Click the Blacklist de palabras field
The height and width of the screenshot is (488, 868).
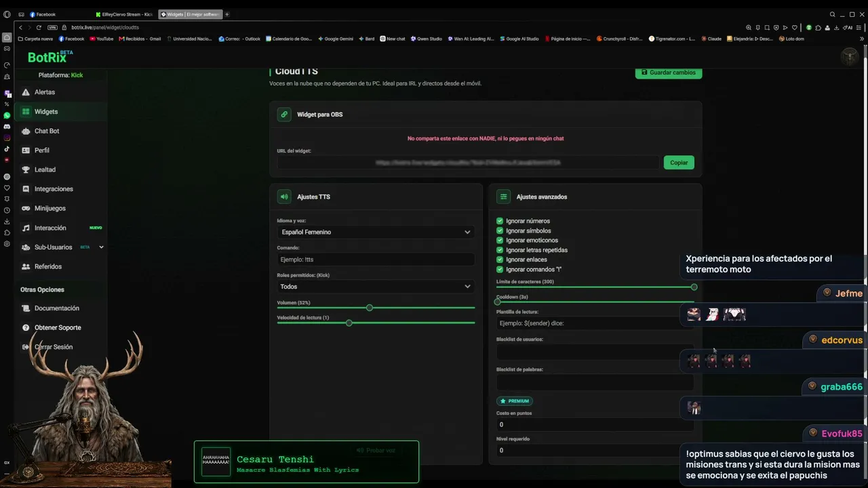pos(595,382)
